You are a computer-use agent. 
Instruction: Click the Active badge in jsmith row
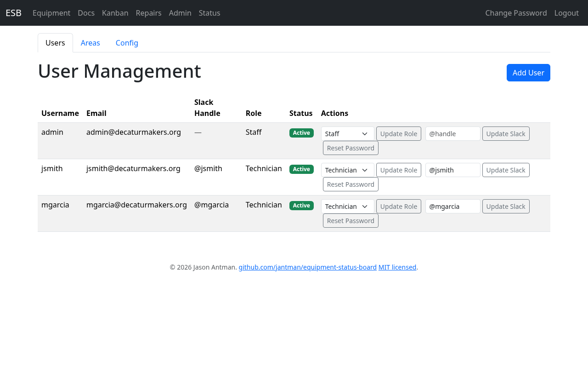point(301,169)
